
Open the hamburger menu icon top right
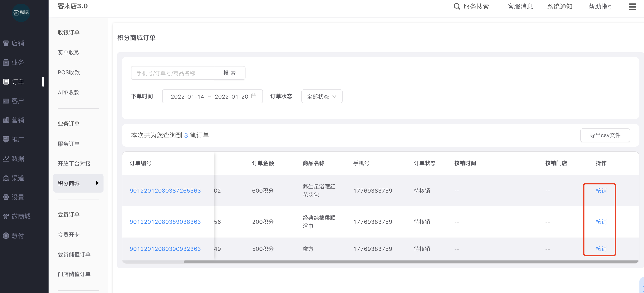point(632,7)
